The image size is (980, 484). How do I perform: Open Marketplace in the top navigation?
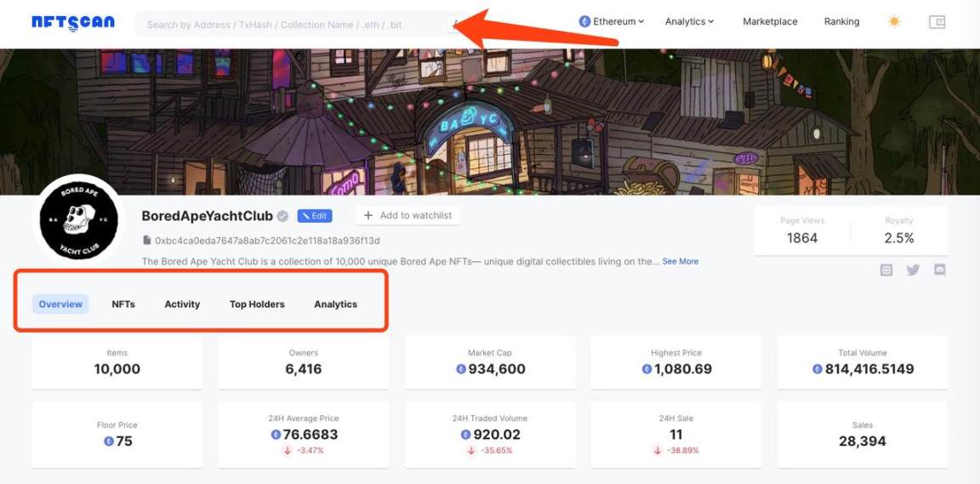[770, 21]
